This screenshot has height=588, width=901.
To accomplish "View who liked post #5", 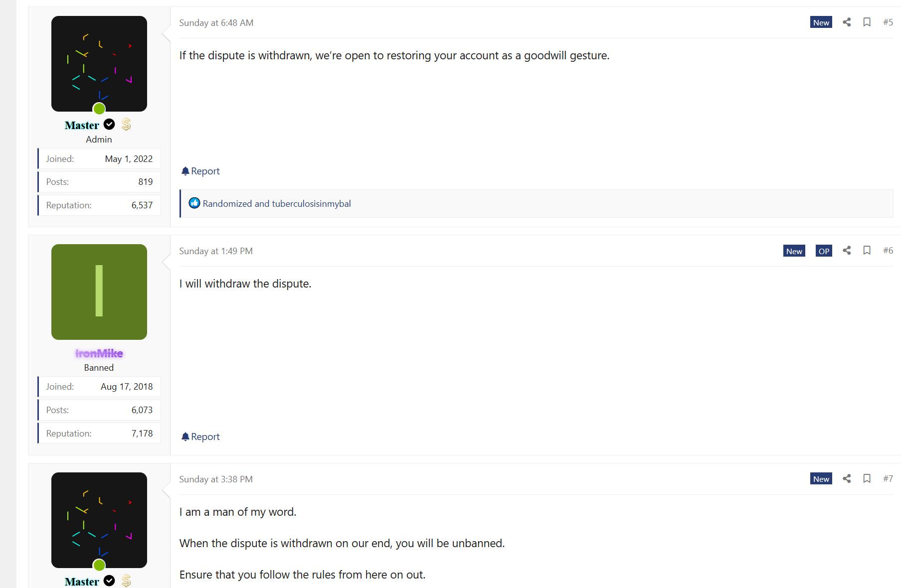I will pyautogui.click(x=277, y=204).
